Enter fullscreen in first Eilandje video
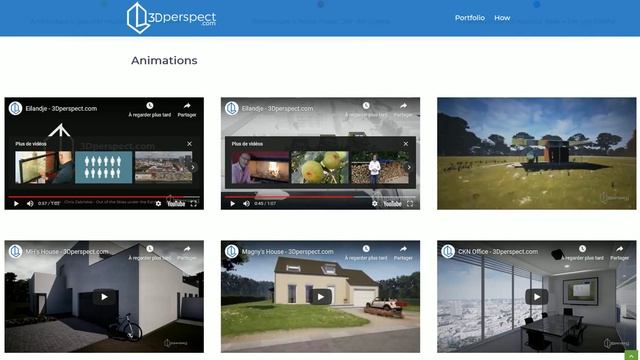The image size is (640, 360). tap(194, 203)
